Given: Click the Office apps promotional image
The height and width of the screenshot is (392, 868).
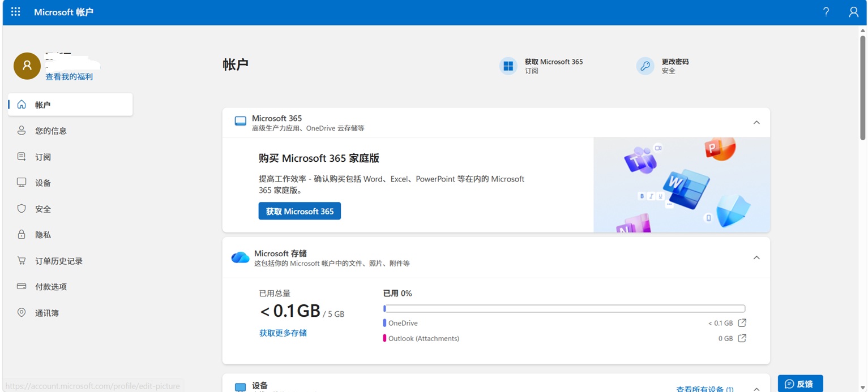Looking at the screenshot, I should click(682, 185).
